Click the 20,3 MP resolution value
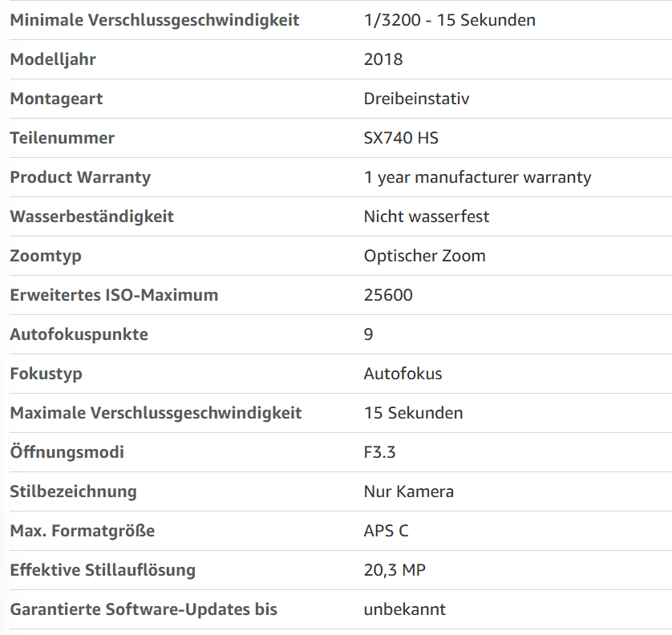This screenshot has width=672, height=635. tap(395, 570)
